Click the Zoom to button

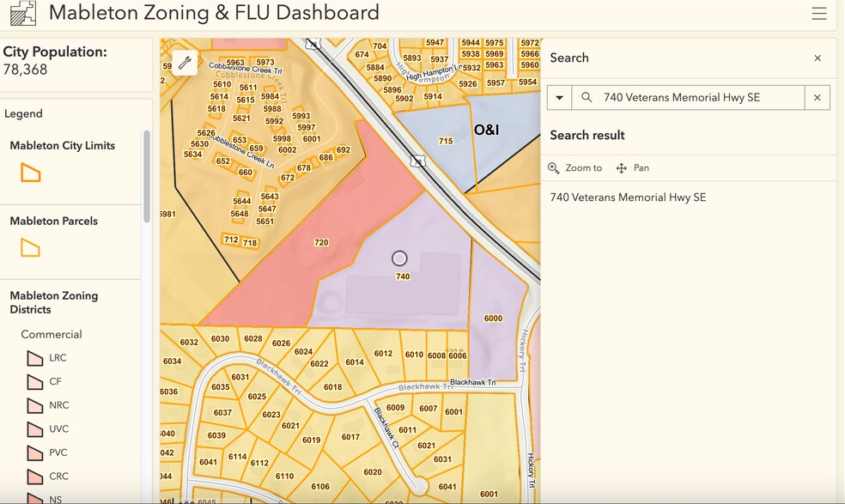(x=575, y=168)
